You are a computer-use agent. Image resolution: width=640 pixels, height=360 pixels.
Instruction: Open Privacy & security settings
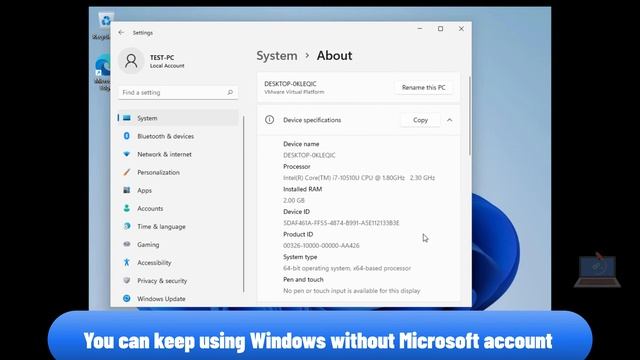(178, 280)
